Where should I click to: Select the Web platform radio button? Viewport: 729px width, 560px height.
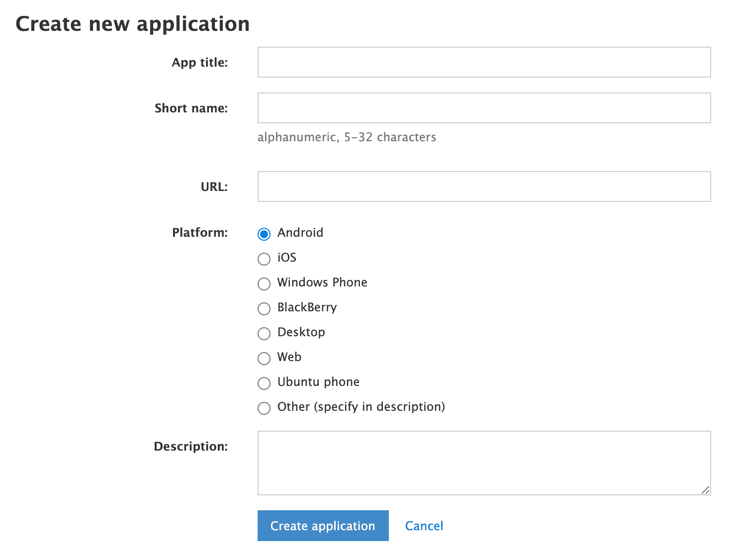(x=264, y=358)
